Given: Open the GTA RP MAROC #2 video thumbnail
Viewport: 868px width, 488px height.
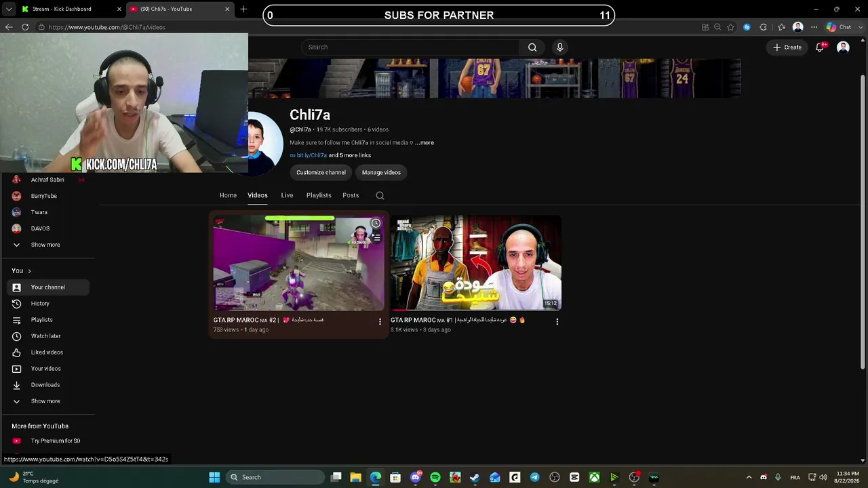Looking at the screenshot, I should pos(298,263).
